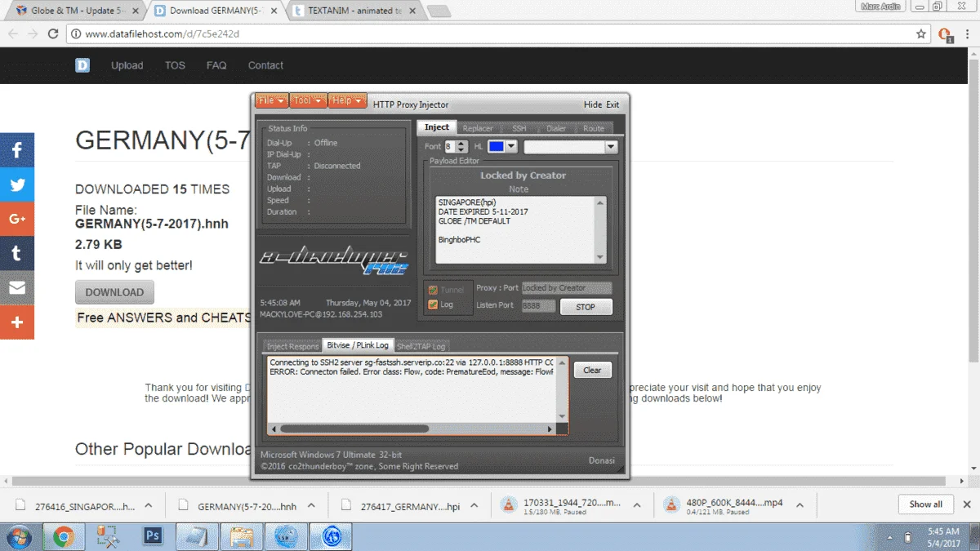Screen dimensions: 980x551
Task: Open the Windows Start menu
Action: click(x=18, y=536)
